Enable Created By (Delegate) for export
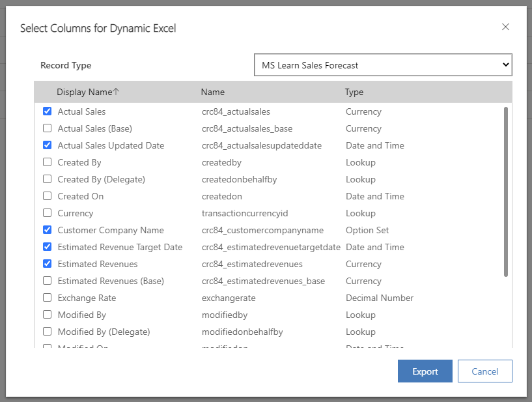Screen dimensions: 532x402 47,179
